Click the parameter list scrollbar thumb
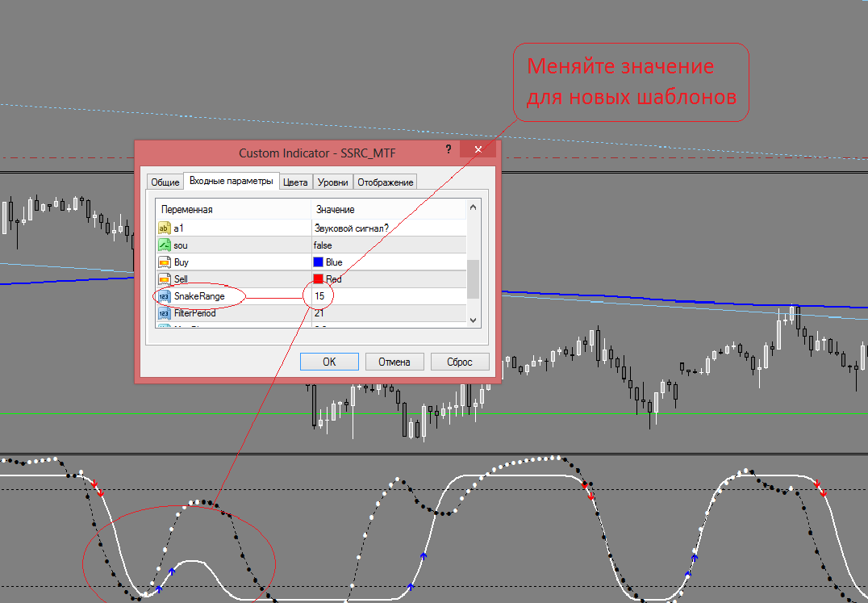The width and height of the screenshot is (868, 603). [474, 279]
